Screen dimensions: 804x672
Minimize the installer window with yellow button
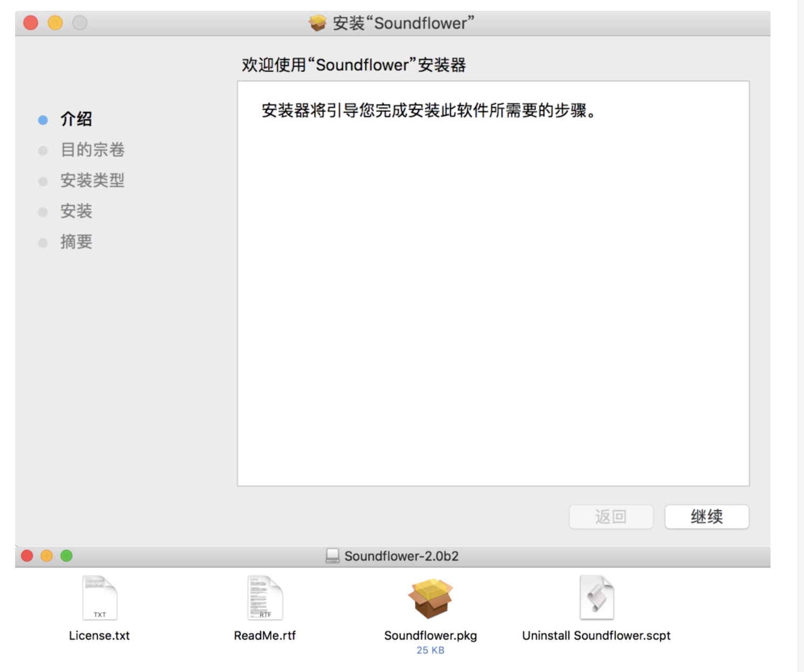coord(55,23)
